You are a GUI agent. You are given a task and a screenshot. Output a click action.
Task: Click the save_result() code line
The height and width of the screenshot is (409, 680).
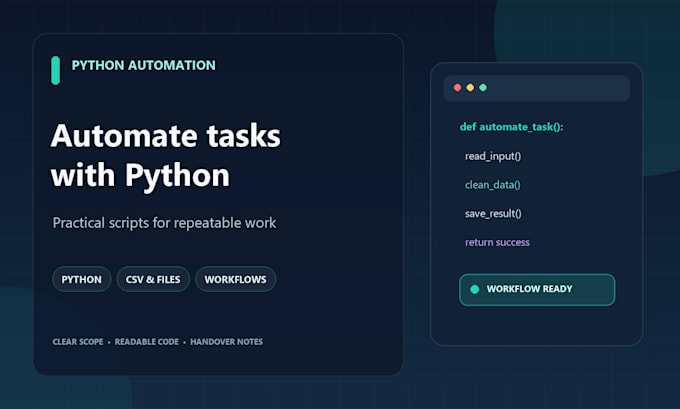point(493,213)
